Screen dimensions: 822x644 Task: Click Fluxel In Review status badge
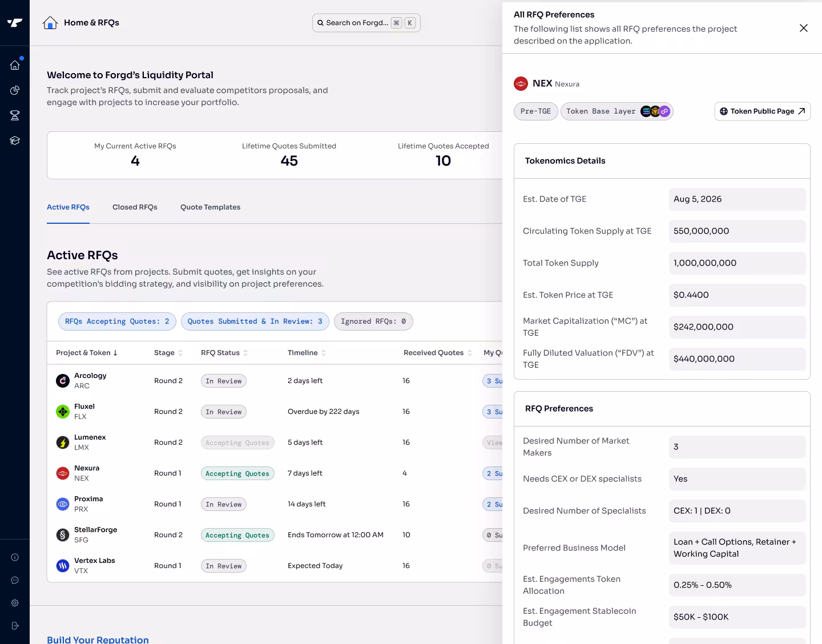tap(224, 412)
